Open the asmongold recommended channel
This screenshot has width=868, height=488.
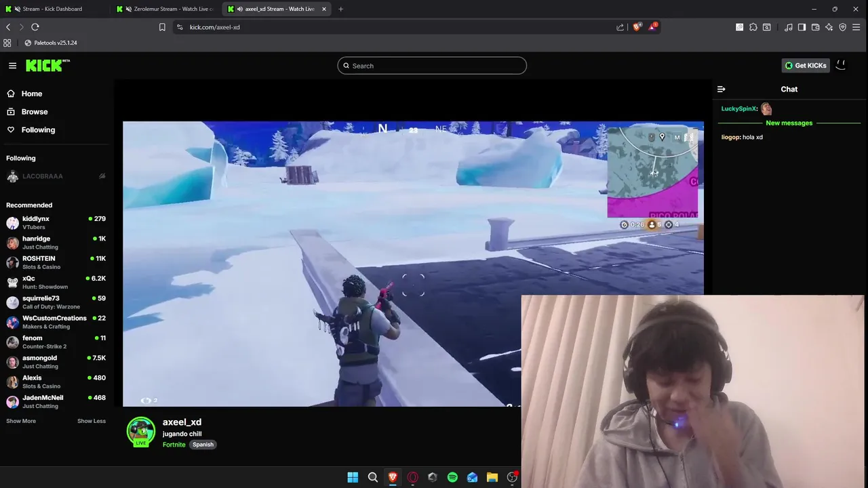pos(56,362)
